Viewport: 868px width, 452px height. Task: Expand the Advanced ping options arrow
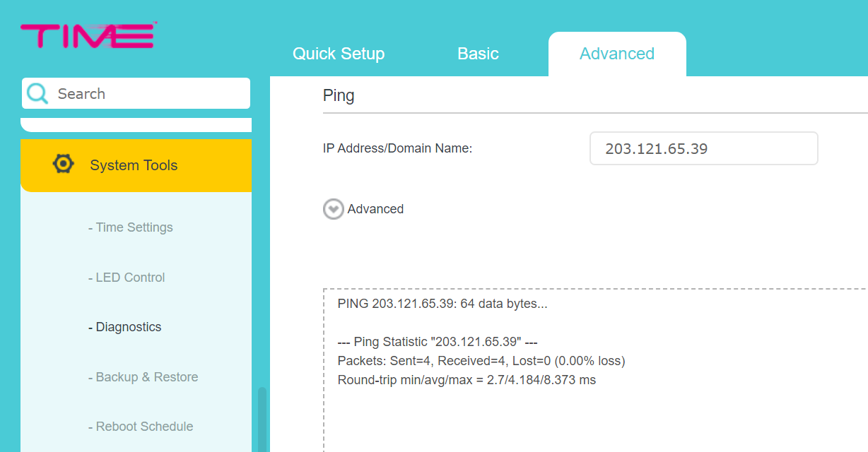click(334, 209)
